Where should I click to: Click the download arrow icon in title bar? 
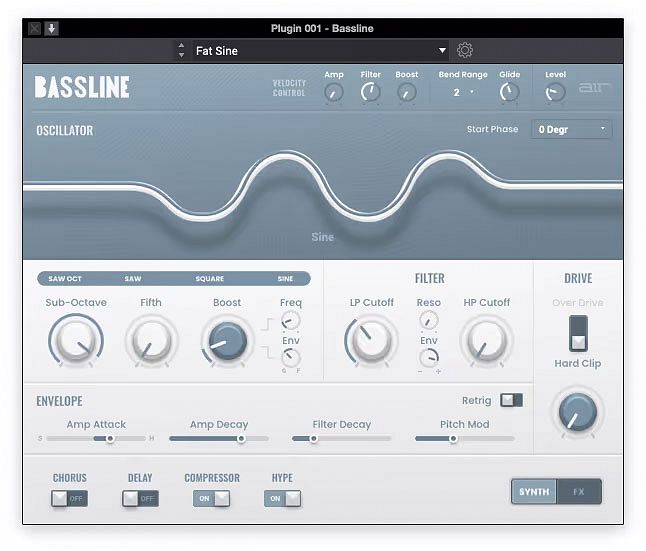click(x=51, y=28)
